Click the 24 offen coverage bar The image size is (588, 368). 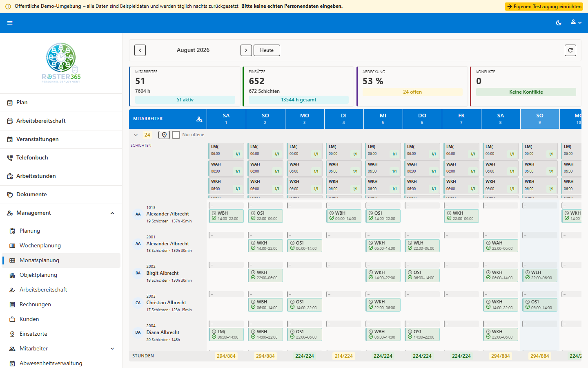[412, 92]
